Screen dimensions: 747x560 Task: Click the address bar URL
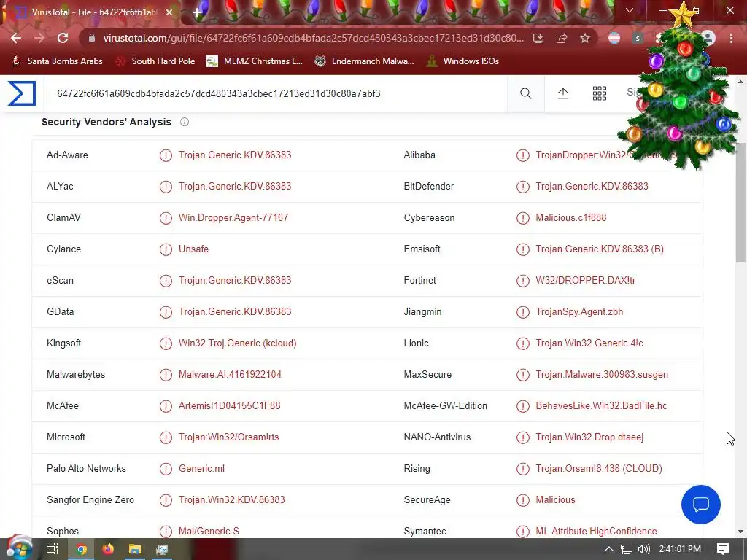pos(313,38)
